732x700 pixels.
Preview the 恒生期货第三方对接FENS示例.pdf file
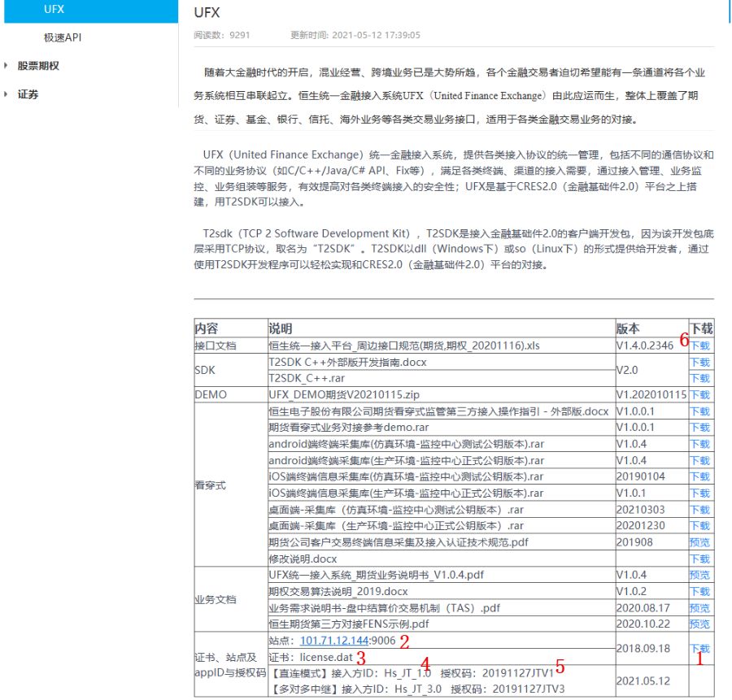pos(699,624)
